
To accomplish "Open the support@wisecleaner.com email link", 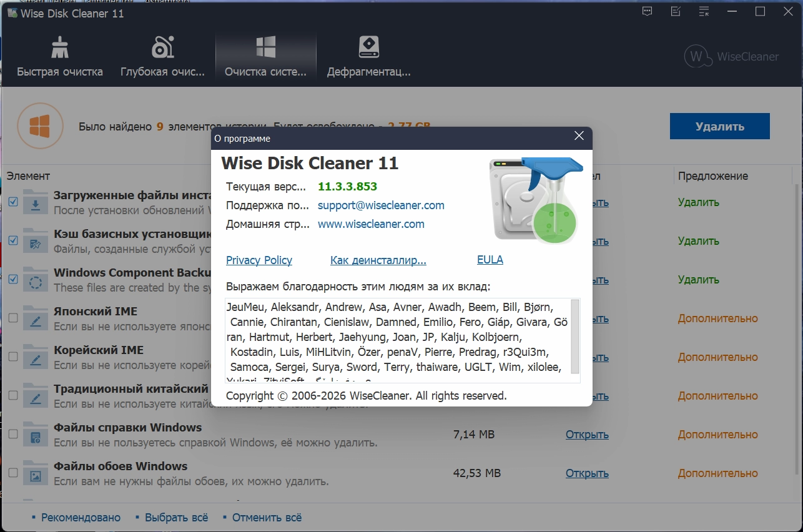I will (381, 205).
